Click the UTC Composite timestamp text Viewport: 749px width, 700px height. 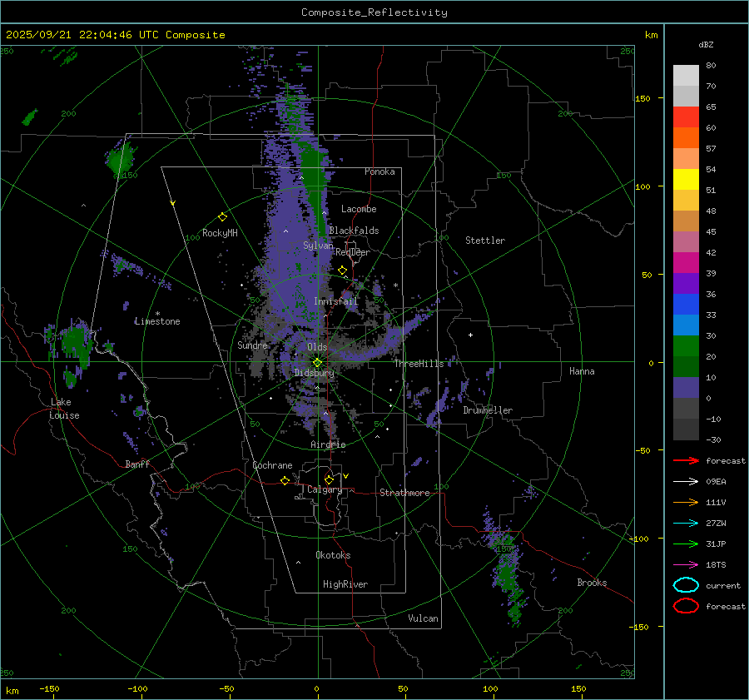[x=115, y=35]
